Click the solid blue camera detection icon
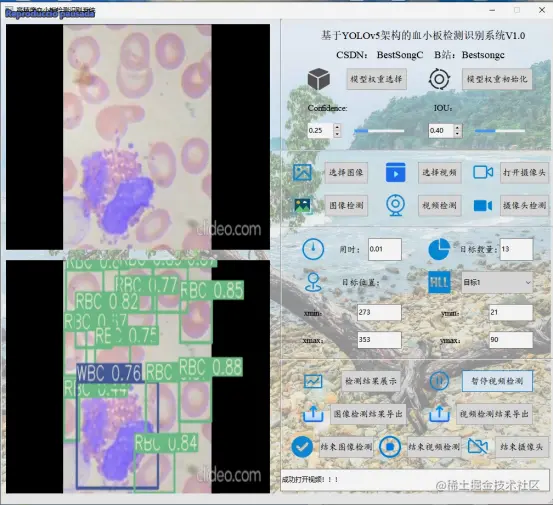 click(483, 206)
